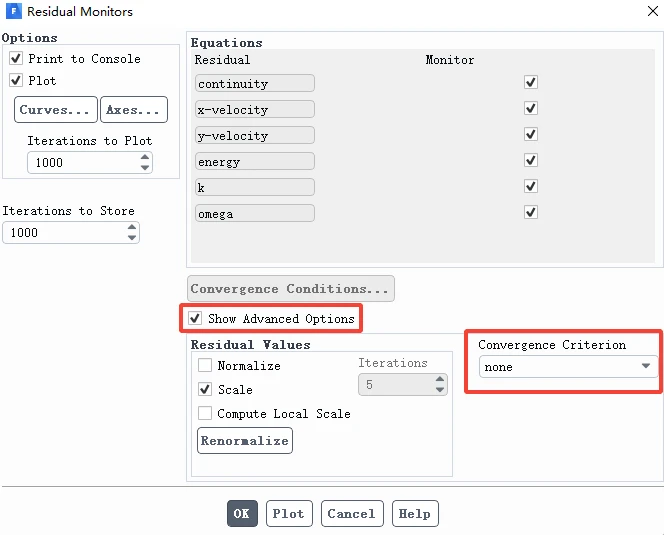Toggle continuity residual monitor checkbox
The width and height of the screenshot is (664, 535).
point(531,82)
